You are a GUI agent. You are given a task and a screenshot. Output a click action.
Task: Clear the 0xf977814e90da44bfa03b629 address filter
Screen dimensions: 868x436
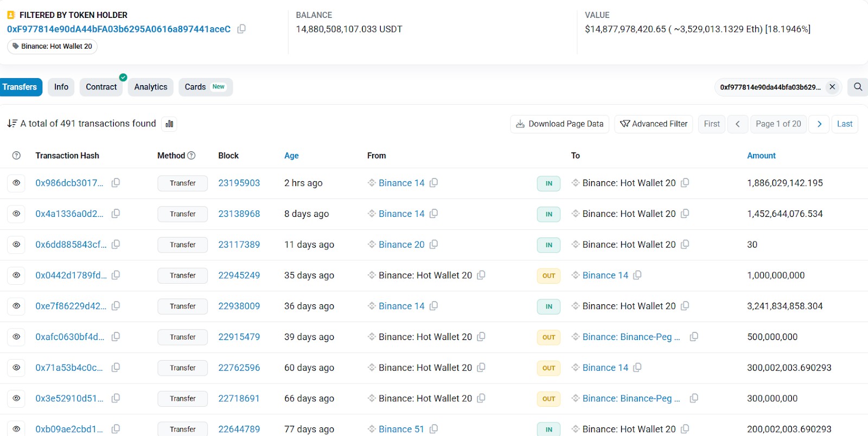click(832, 87)
